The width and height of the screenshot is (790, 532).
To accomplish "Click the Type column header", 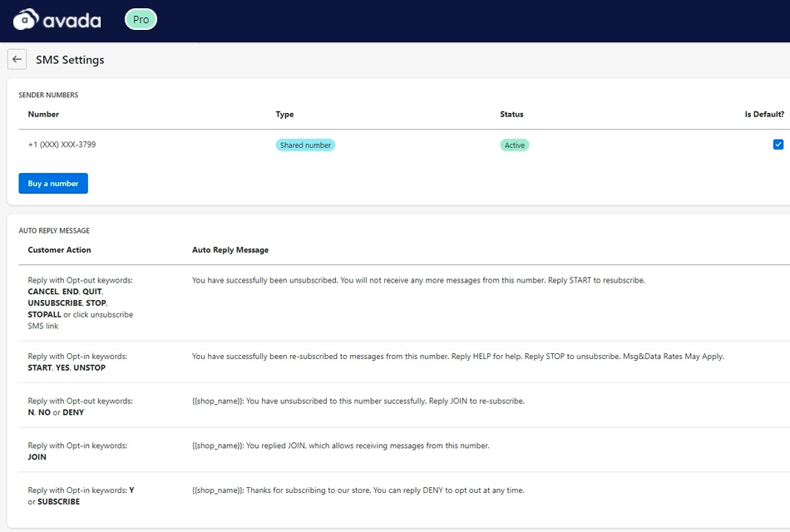I will pos(284,115).
